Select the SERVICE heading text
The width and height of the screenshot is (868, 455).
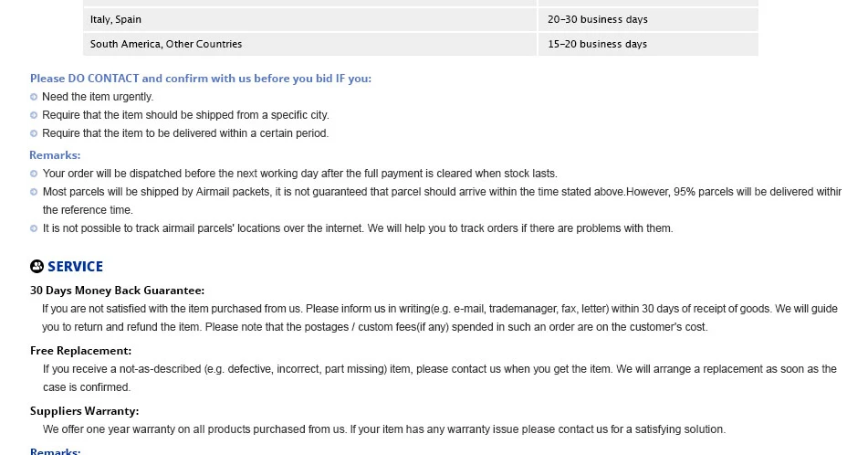coord(75,267)
